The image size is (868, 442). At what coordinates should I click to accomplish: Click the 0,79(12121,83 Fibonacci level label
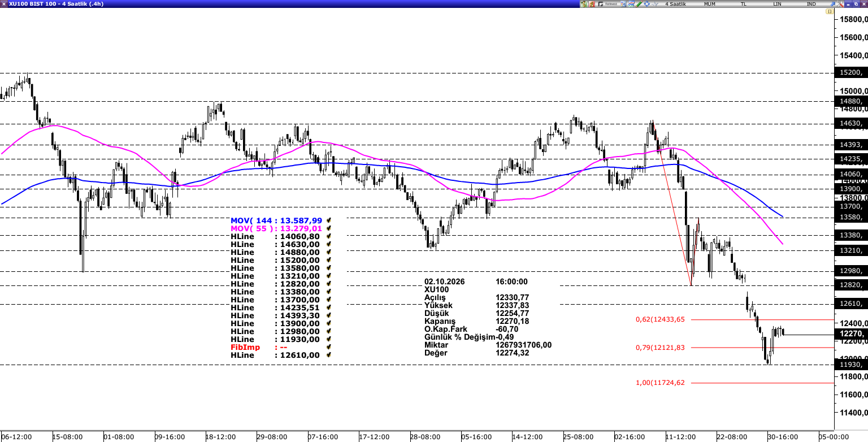660,348
